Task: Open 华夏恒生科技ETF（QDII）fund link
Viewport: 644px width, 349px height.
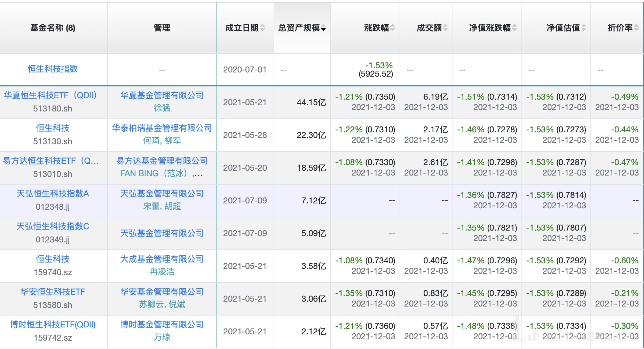Action: pyautogui.click(x=51, y=95)
